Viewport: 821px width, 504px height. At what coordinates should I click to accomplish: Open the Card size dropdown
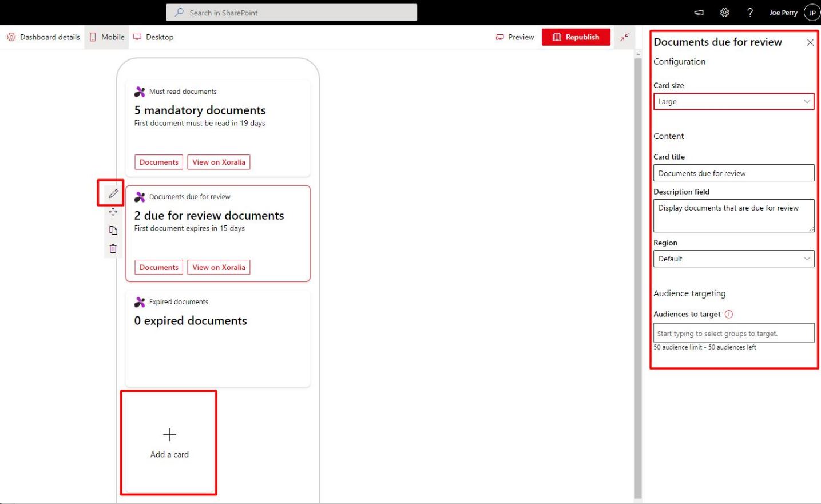pyautogui.click(x=733, y=101)
